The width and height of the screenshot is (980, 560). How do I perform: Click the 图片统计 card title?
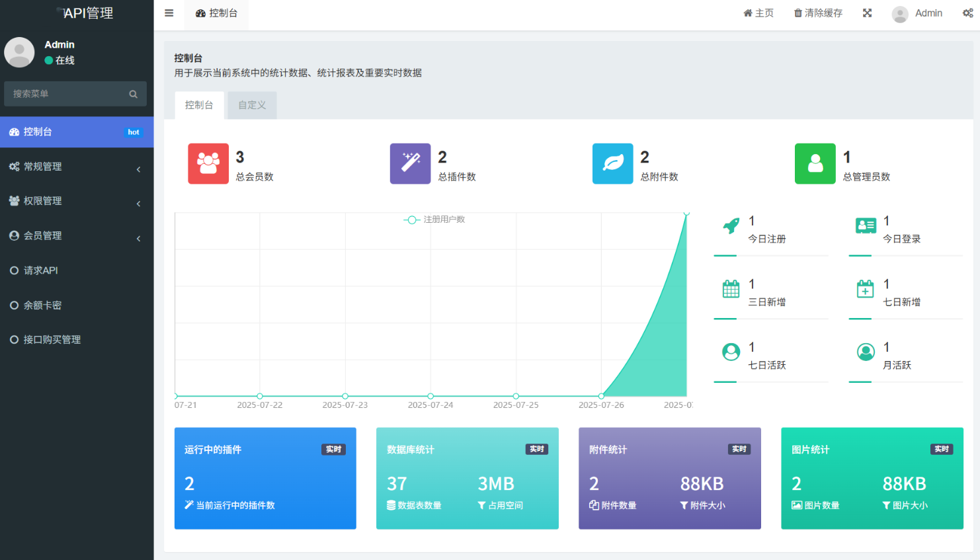pyautogui.click(x=811, y=450)
